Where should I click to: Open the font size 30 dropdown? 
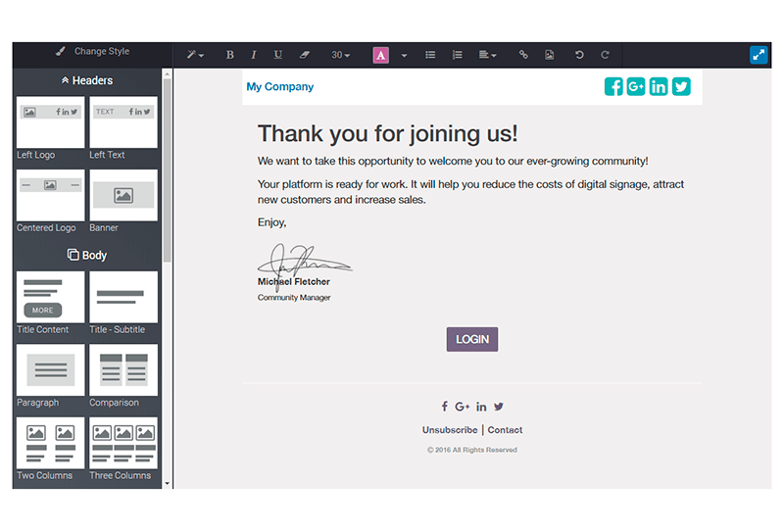coord(340,55)
